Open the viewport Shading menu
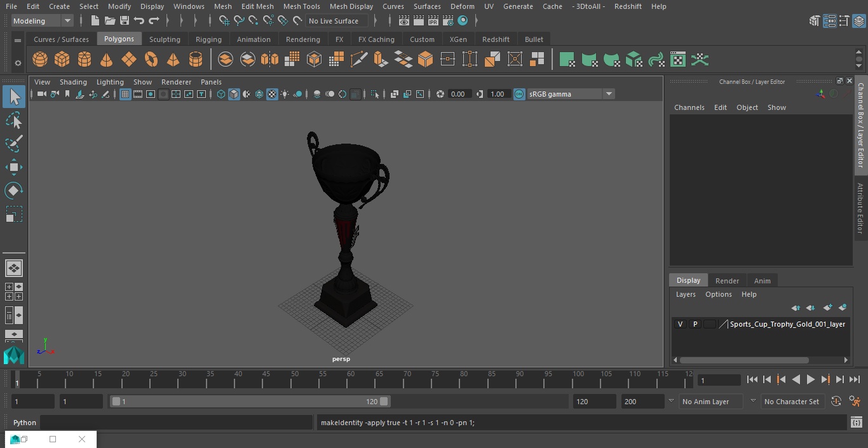This screenshot has height=448, width=868. [x=73, y=82]
